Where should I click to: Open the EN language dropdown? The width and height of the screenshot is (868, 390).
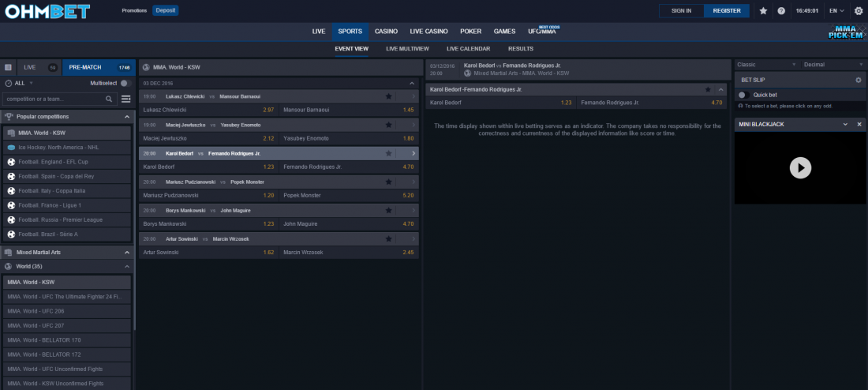[x=836, y=10]
